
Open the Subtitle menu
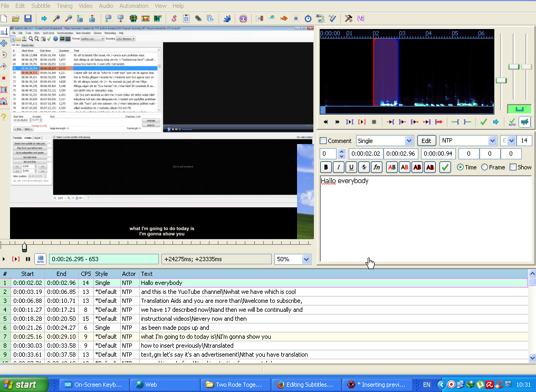coord(41,6)
